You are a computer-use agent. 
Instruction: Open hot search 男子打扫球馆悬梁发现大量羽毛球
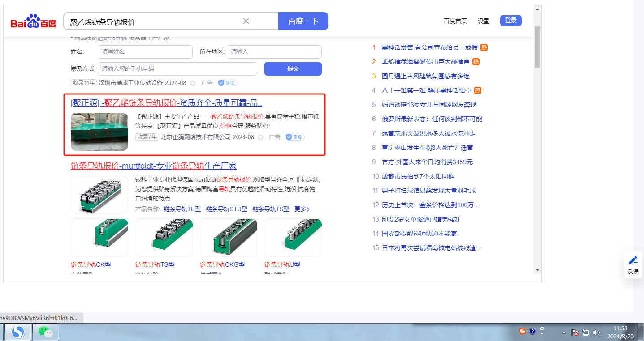[429, 191]
